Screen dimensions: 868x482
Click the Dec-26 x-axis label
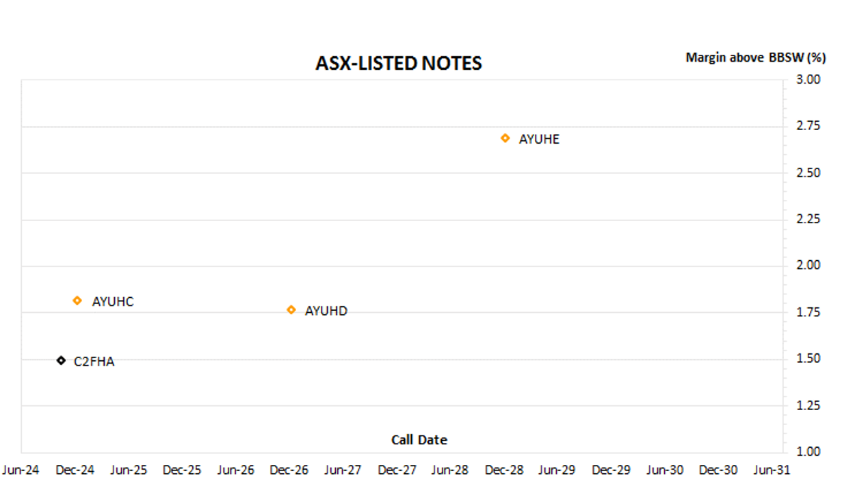pos(289,470)
